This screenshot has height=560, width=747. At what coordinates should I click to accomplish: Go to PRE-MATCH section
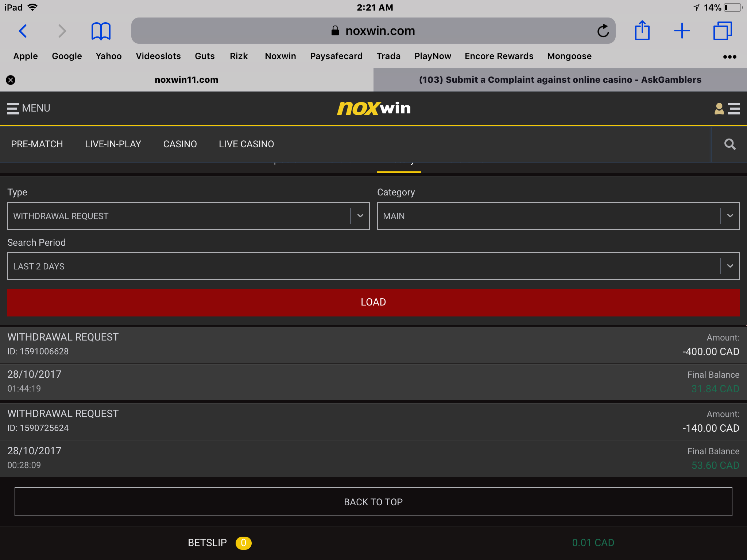pyautogui.click(x=37, y=144)
